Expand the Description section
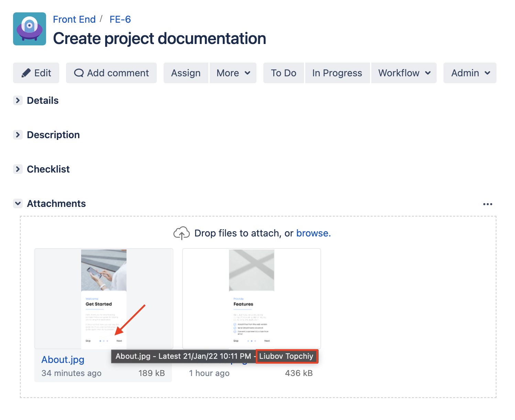515x420 pixels. 18,135
